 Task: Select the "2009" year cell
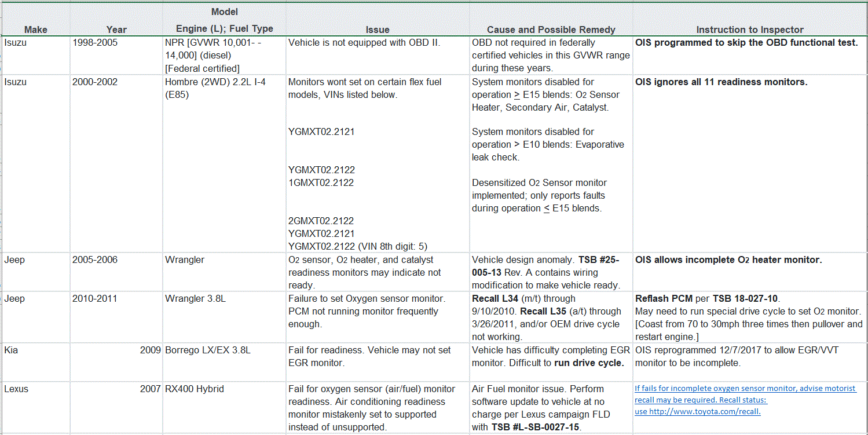click(x=116, y=363)
